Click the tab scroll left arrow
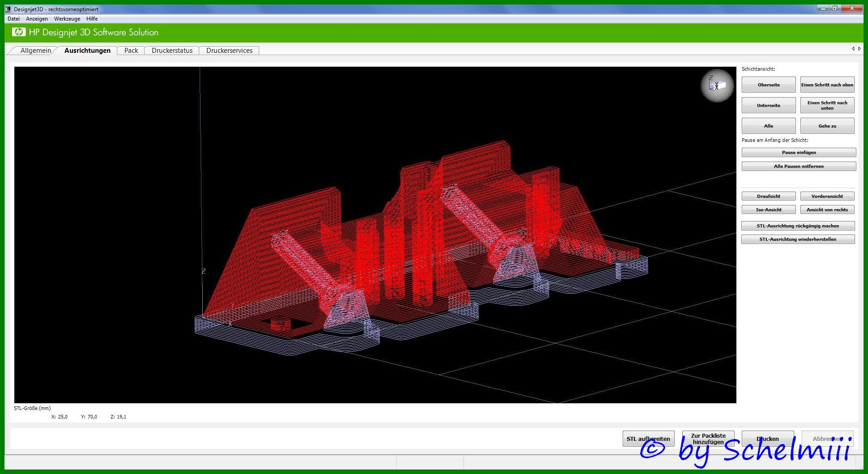Viewport: 868px width, 474px height. [x=853, y=49]
